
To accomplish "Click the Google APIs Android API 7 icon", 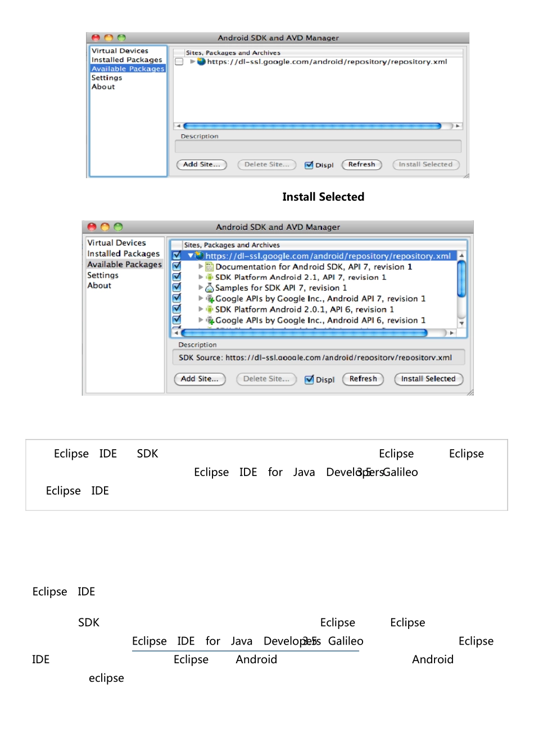I will (210, 298).
